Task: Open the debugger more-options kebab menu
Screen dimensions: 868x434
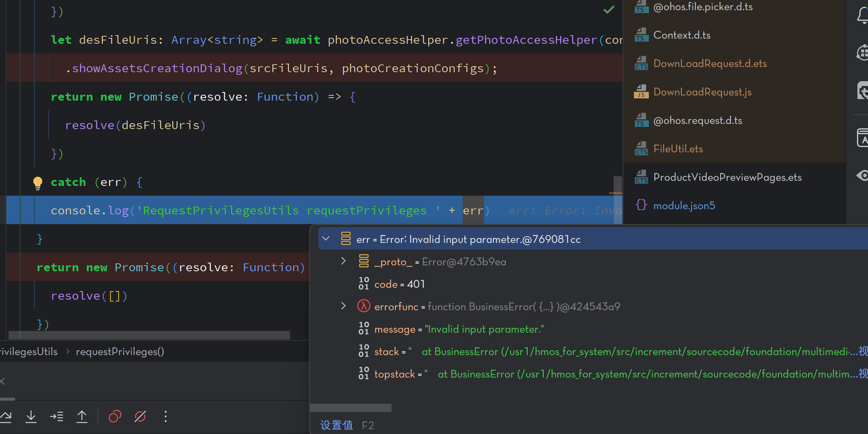Action: pyautogui.click(x=166, y=416)
